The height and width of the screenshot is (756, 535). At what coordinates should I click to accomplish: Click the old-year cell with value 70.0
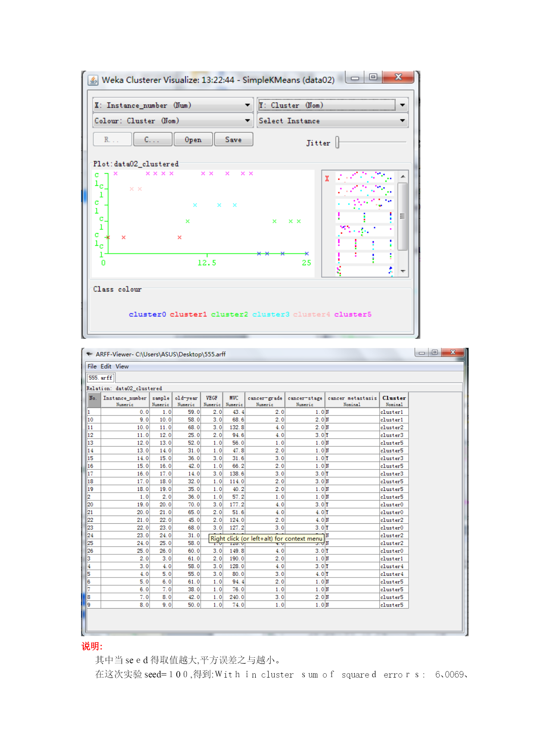point(187,505)
